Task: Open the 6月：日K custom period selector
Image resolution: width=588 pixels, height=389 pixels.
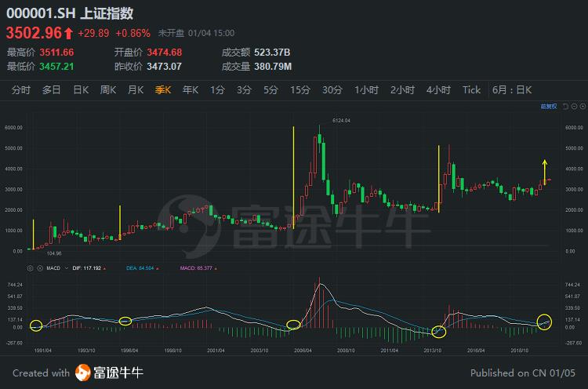Action: click(512, 89)
